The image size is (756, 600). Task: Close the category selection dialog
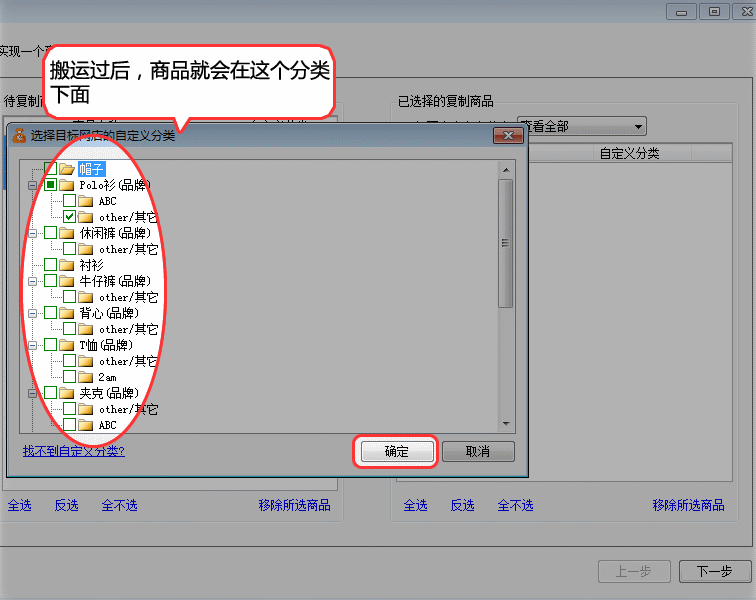pos(508,136)
